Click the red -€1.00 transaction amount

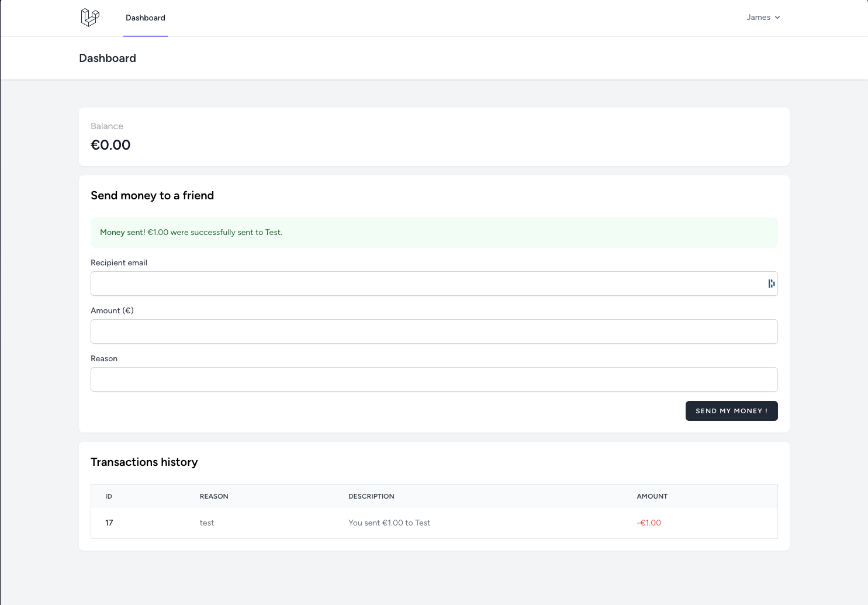coord(649,523)
